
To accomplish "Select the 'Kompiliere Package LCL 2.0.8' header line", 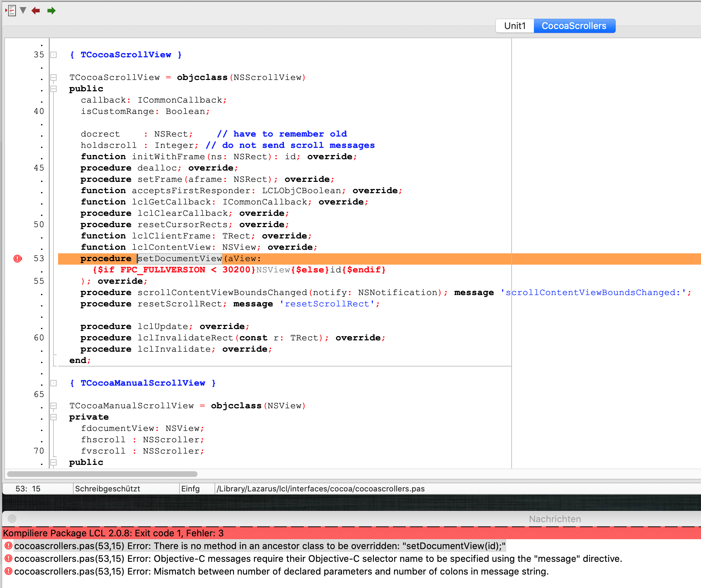I will (x=113, y=533).
